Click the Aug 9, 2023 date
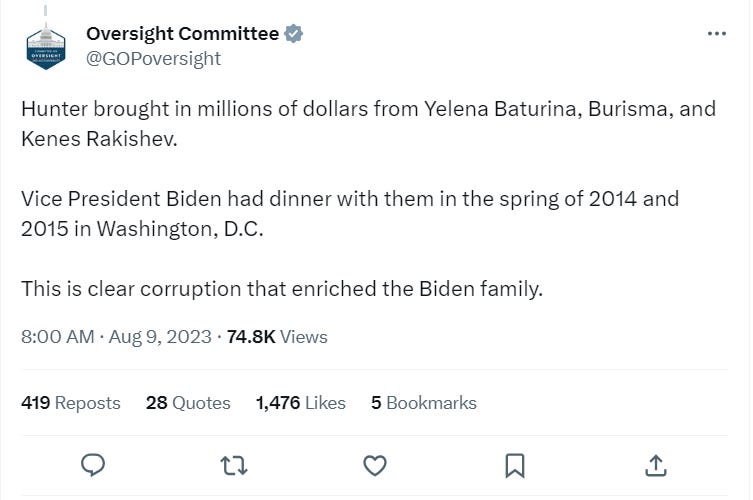The height and width of the screenshot is (500, 753). click(158, 337)
